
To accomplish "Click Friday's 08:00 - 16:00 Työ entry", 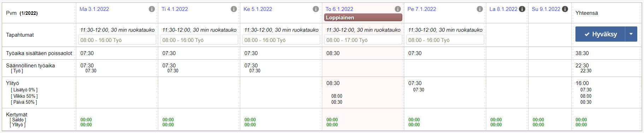I will coord(445,40).
